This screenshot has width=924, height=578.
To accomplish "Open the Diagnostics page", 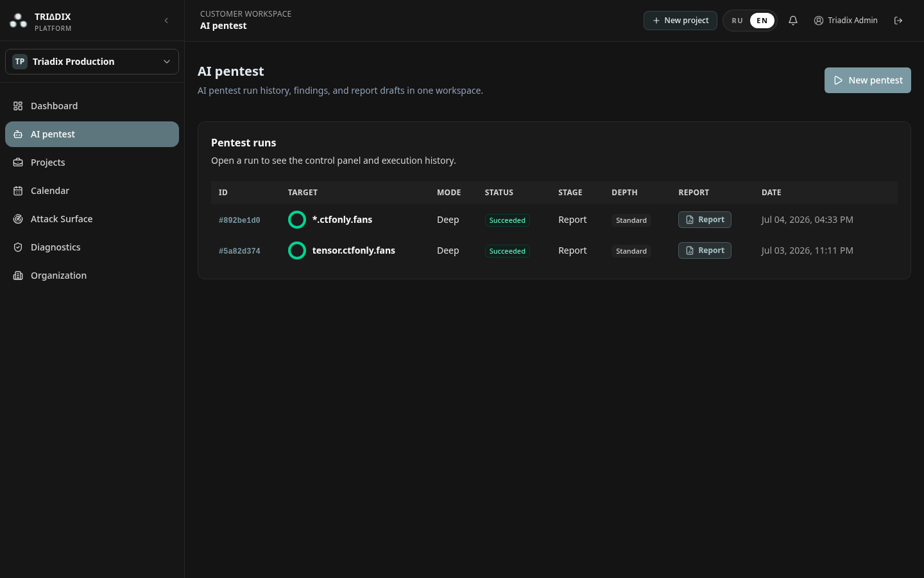I will 92,247.
